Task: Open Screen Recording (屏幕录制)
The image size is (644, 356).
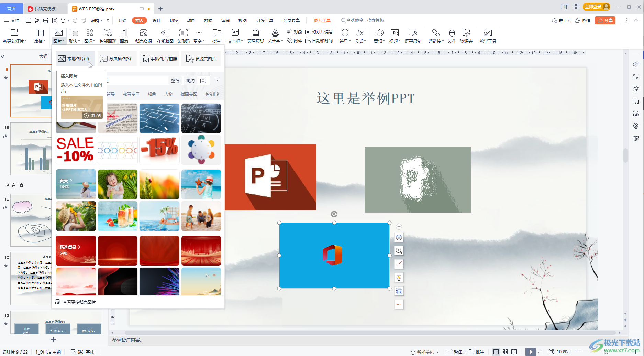Action: (x=413, y=36)
